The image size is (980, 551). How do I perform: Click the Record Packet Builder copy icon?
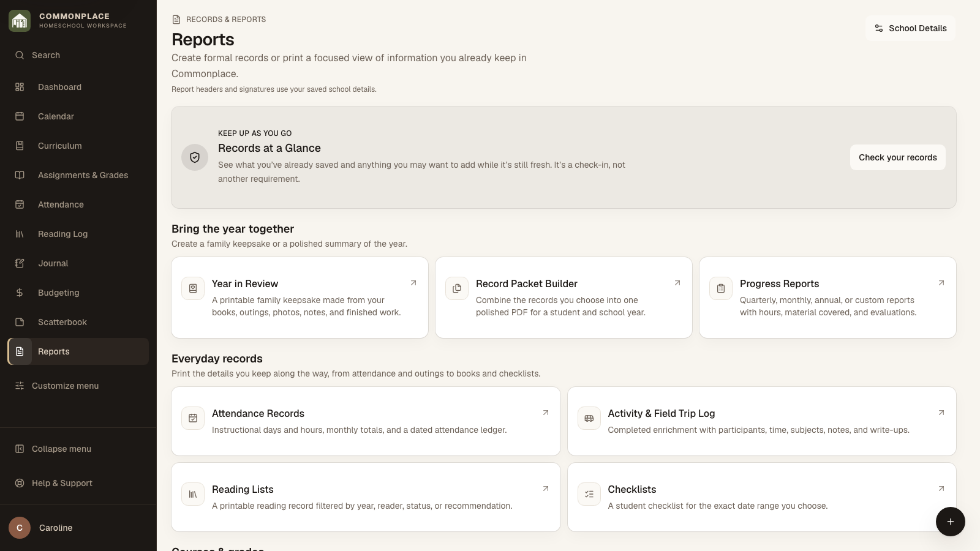coord(457,288)
